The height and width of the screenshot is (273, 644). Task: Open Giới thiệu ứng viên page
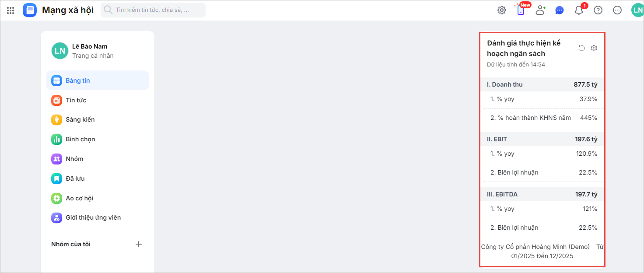click(98, 217)
